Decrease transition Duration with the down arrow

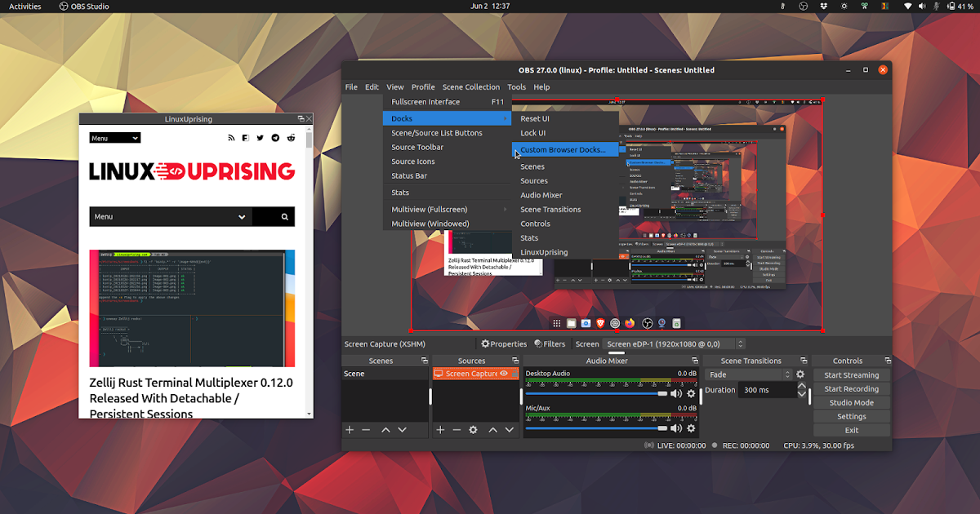[x=802, y=395]
